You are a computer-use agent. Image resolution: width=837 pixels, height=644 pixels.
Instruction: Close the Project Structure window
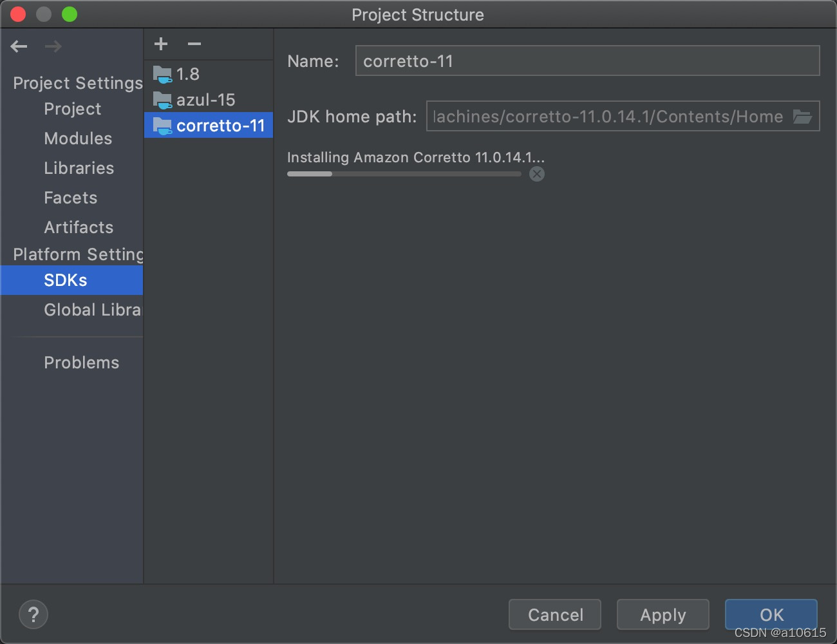point(18,14)
